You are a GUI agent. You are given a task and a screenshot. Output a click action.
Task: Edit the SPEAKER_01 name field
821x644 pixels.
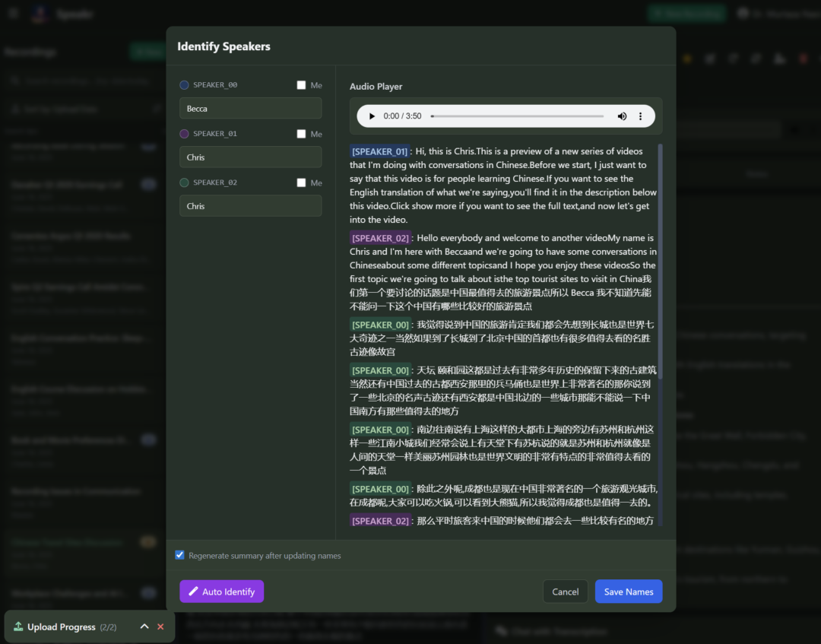tap(250, 157)
